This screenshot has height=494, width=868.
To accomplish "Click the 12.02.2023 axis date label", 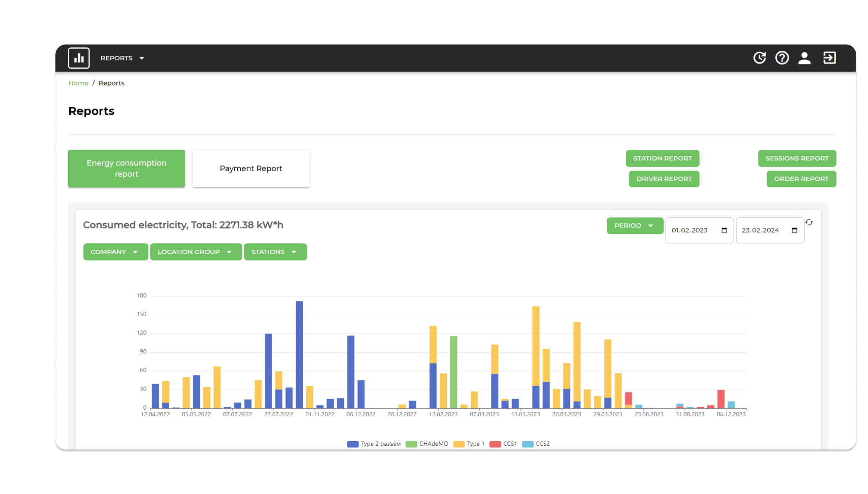I will [443, 414].
